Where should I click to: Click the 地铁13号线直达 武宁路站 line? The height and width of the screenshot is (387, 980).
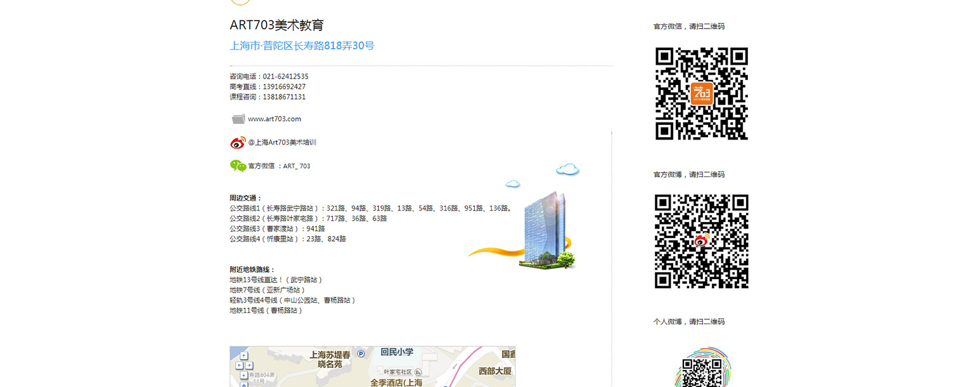(276, 280)
